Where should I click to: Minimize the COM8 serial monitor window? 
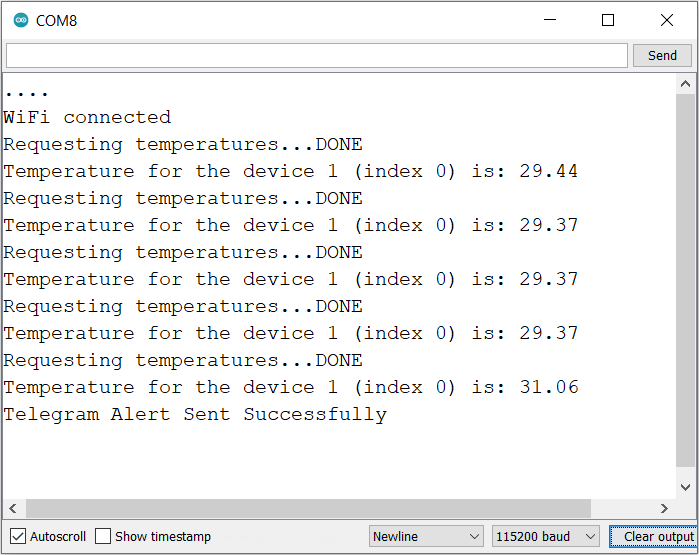(549, 20)
